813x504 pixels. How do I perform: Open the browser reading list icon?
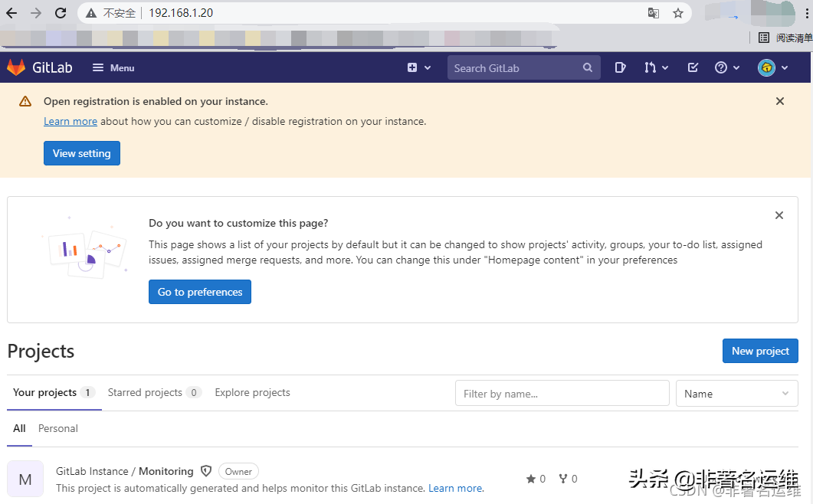tap(764, 38)
